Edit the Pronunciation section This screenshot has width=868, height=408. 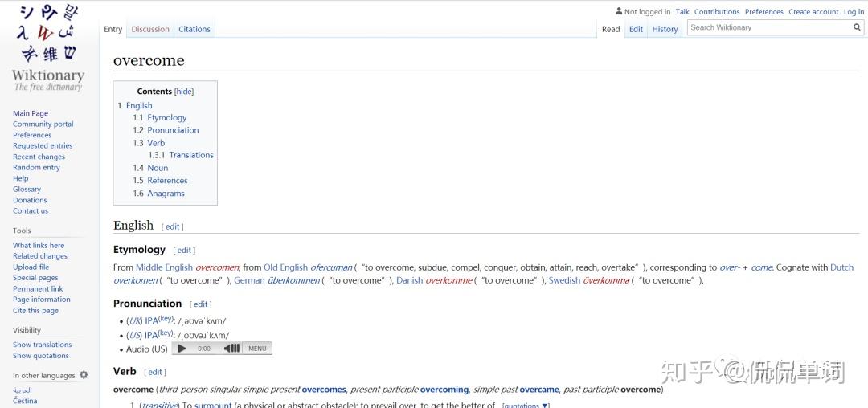[x=200, y=304]
